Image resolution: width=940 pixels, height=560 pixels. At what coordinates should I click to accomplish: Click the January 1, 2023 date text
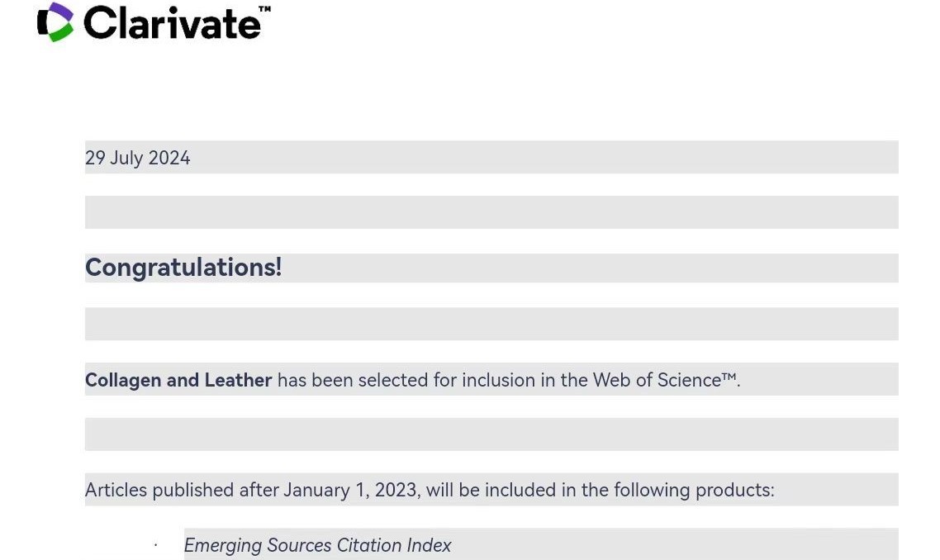tap(350, 490)
